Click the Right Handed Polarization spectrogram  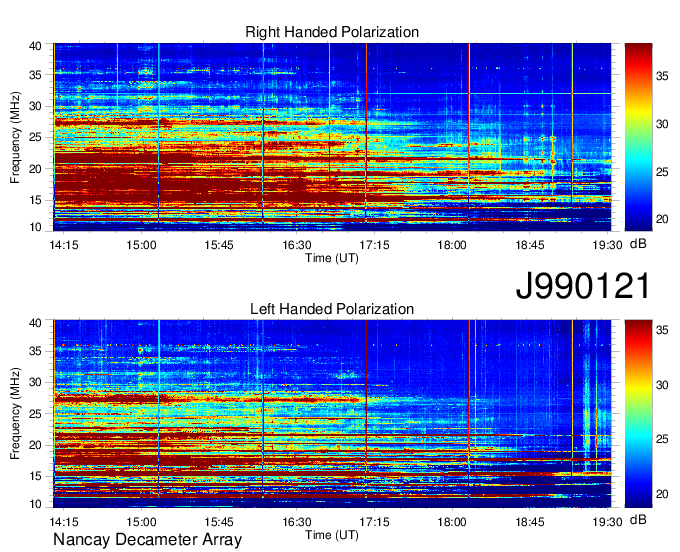[332, 137]
